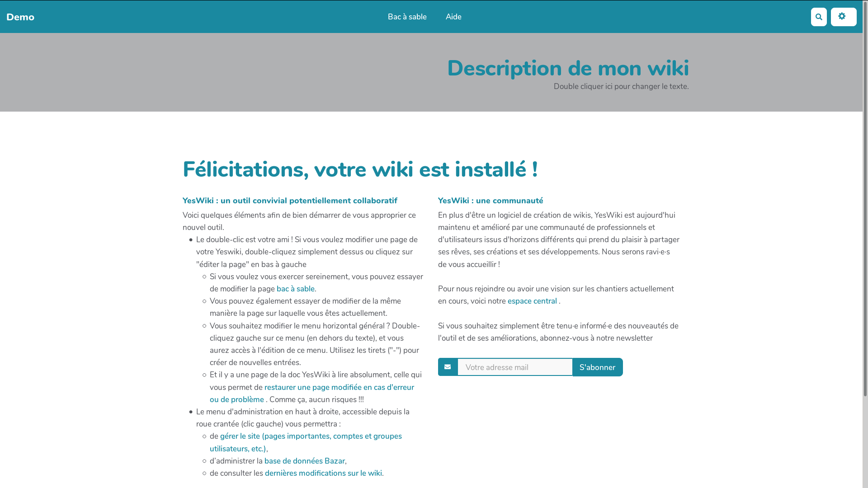The image size is (868, 488).
Task: Navigate to Bac à sable page
Action: [407, 17]
